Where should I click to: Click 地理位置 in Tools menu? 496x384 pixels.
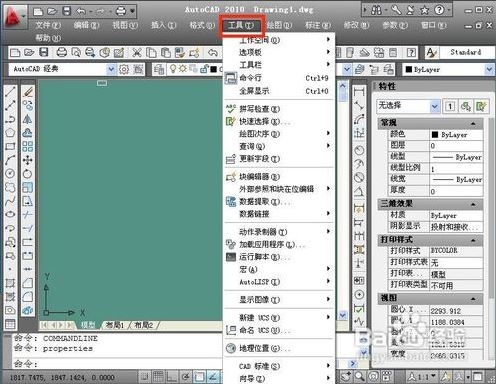[279, 348]
